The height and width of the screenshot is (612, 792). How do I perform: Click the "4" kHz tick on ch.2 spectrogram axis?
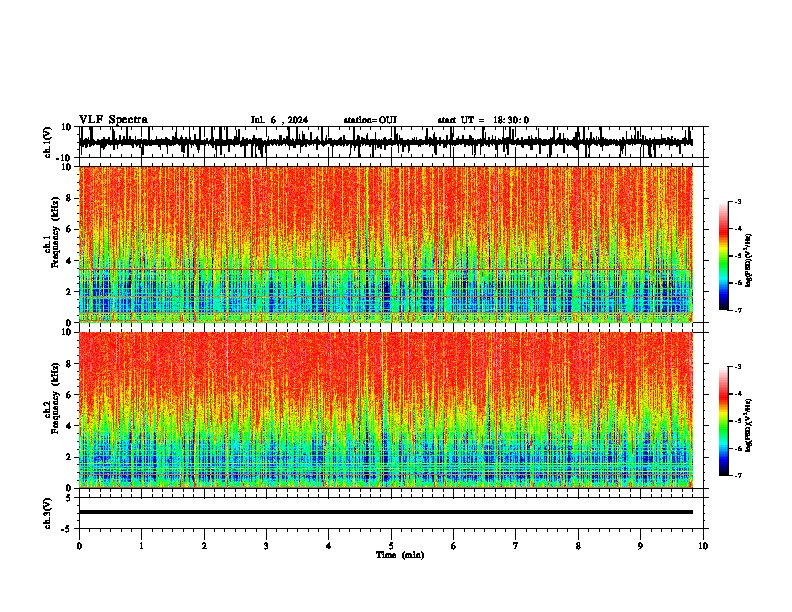pos(70,426)
